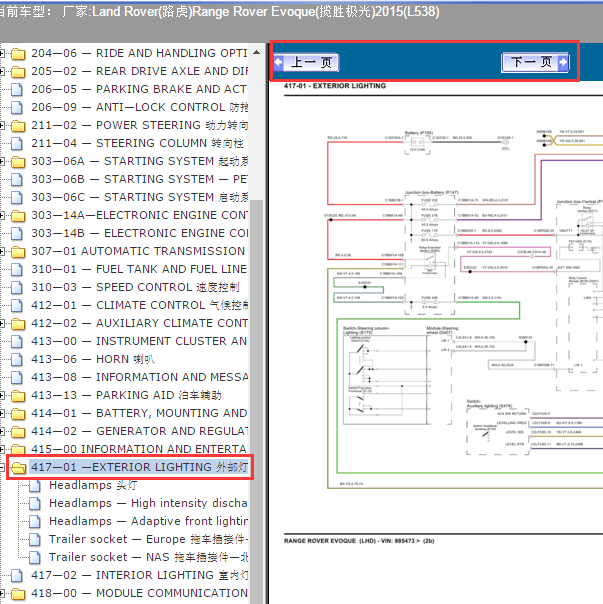Select 310-03 Speed Control 速度控制
The height and width of the screenshot is (604, 603).
[135, 288]
